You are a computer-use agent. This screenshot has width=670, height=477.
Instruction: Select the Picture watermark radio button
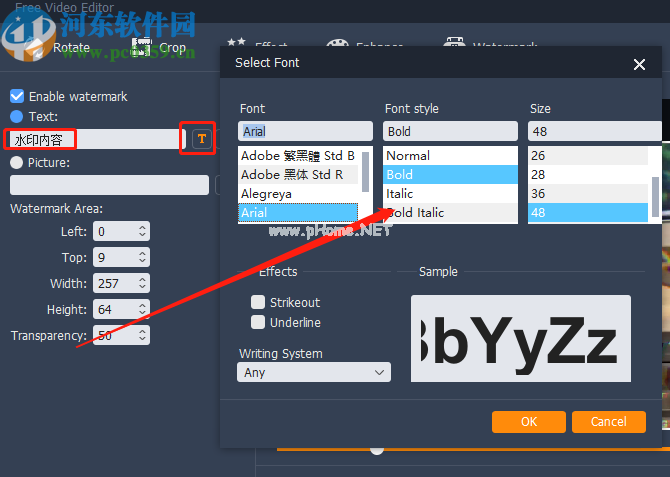(17, 162)
